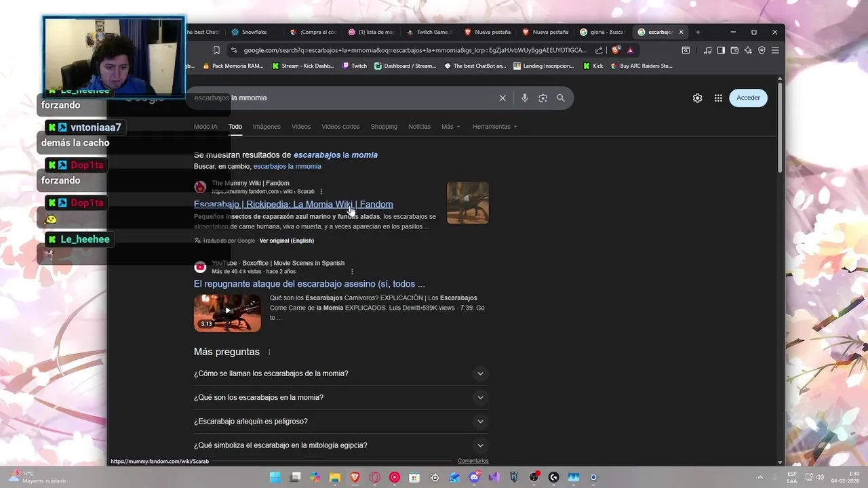Click Ver original (English) link
Viewport: 868px width, 488px height.
click(286, 241)
